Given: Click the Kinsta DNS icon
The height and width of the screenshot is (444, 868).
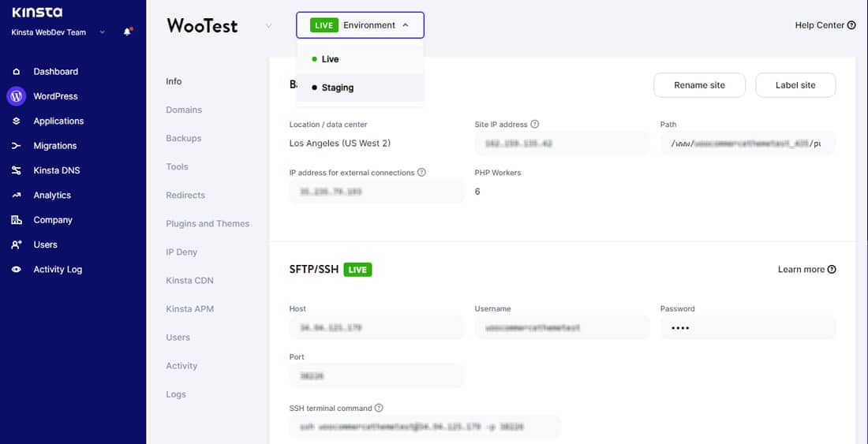Looking at the screenshot, I should (x=17, y=170).
